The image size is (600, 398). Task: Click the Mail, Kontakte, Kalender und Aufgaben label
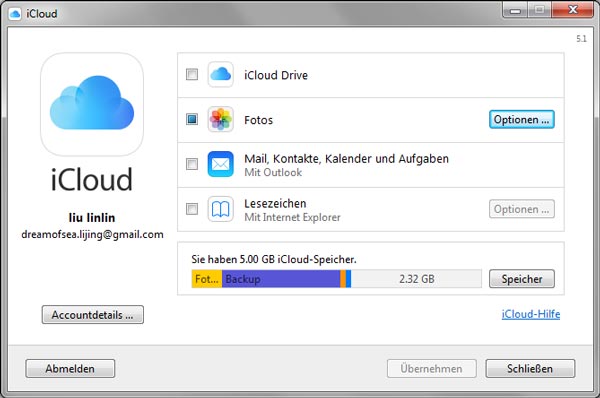(x=346, y=159)
